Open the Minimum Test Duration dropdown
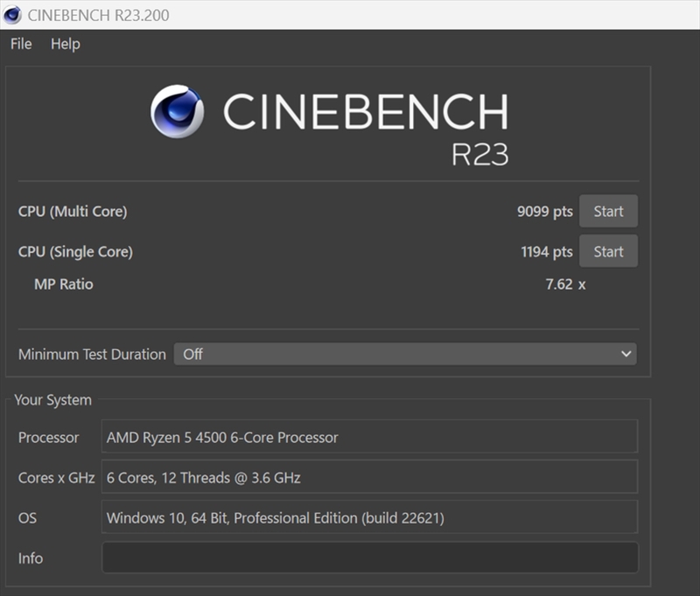The image size is (700, 596). 405,354
